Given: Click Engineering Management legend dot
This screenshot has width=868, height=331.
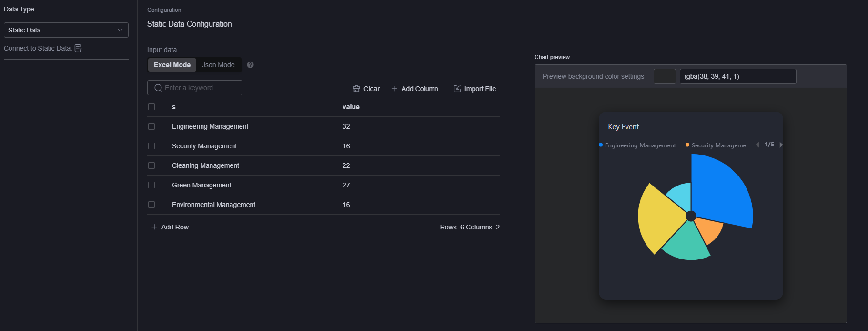Looking at the screenshot, I should tap(601, 145).
